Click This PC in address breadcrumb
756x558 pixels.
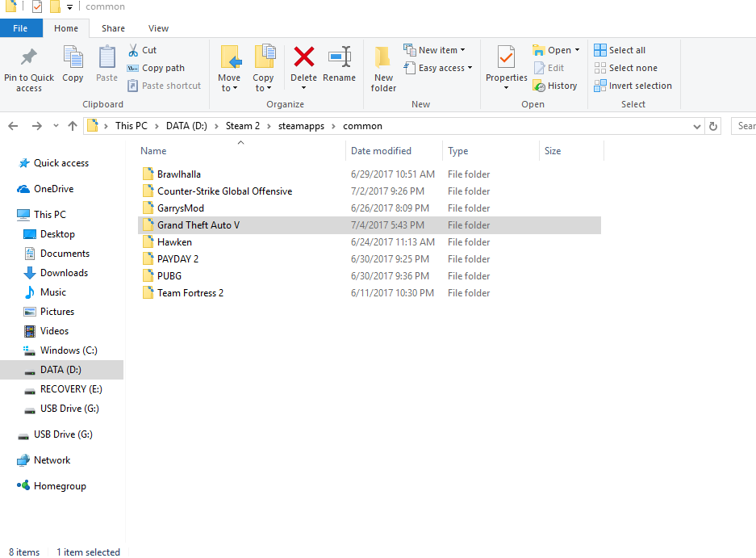coord(132,126)
